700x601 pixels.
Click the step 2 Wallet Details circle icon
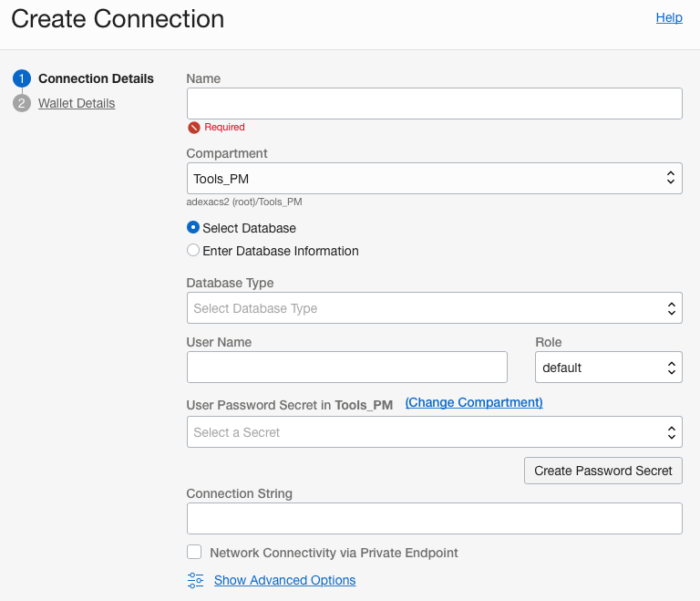(22, 103)
